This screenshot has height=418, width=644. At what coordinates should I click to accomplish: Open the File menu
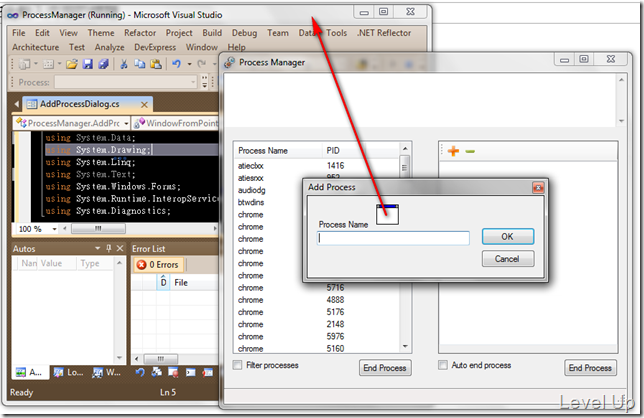[18, 33]
